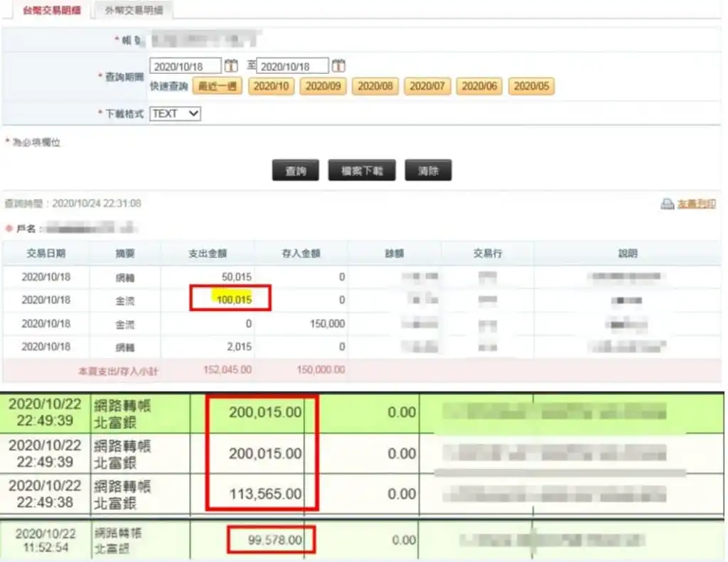Choose the 2020/07 quick query shortcut
This screenshot has width=728, height=562.
[427, 85]
